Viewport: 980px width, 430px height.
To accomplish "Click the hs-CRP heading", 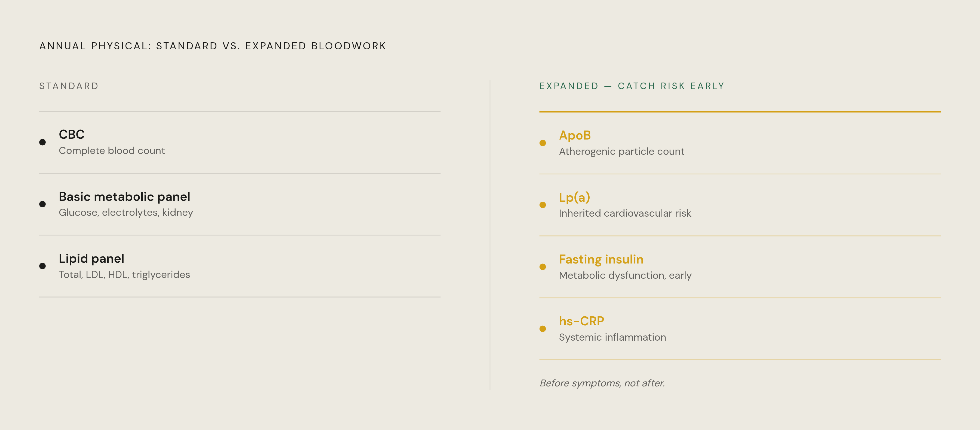I will pos(581,321).
